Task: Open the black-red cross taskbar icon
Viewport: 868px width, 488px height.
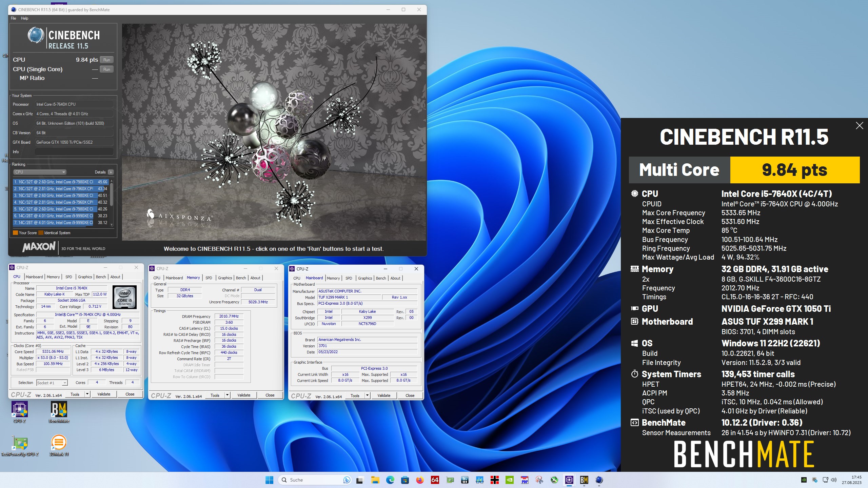Action: tap(494, 480)
